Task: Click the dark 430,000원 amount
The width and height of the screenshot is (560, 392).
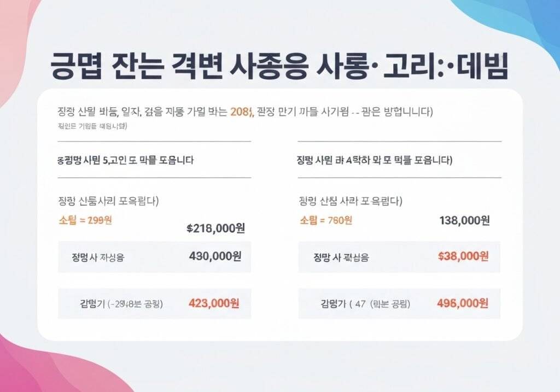Action: pyautogui.click(x=214, y=256)
